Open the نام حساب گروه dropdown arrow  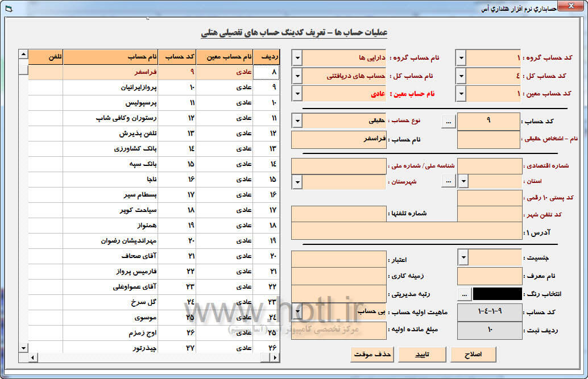(x=297, y=58)
